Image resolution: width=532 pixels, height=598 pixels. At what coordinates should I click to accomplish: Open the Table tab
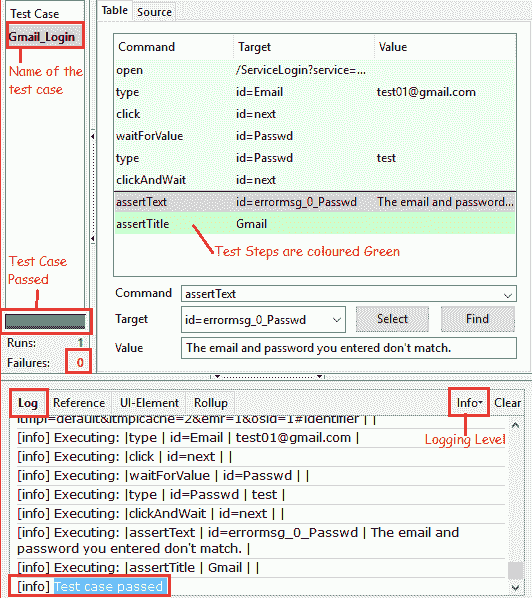tap(114, 10)
